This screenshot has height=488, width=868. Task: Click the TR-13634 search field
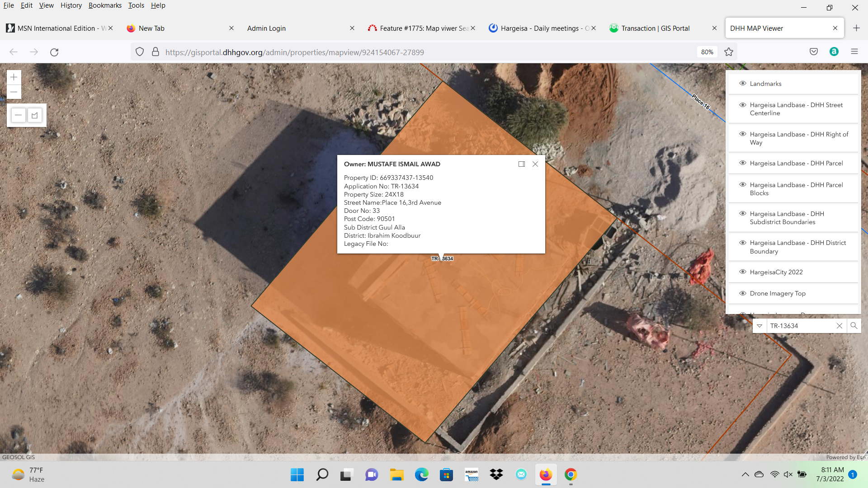pos(801,326)
